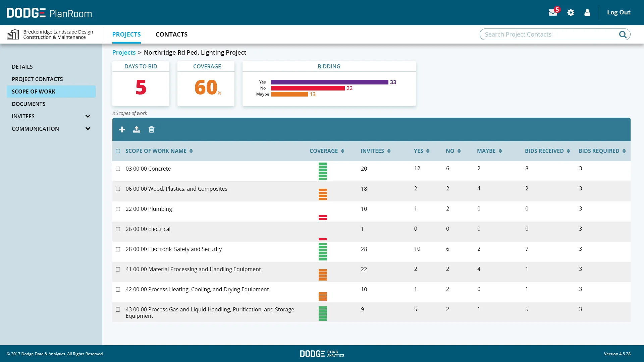Expand the Communication sidebar section
This screenshot has height=362, width=644.
click(88, 129)
